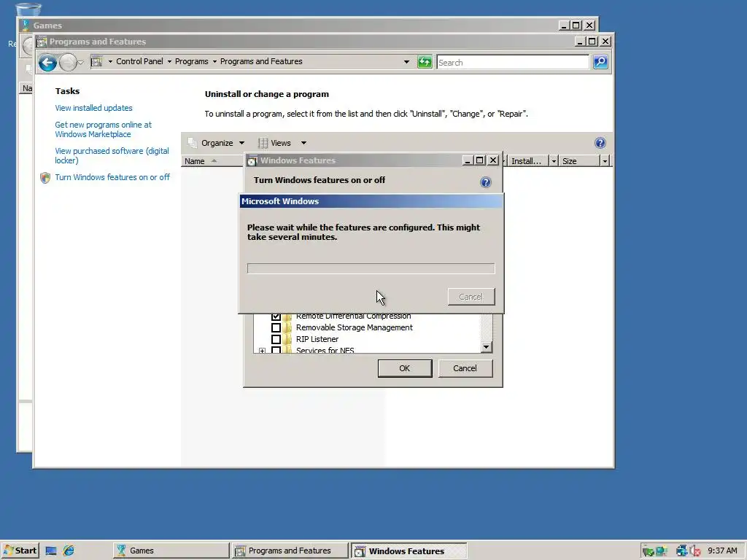Click the Name column header

212,161
